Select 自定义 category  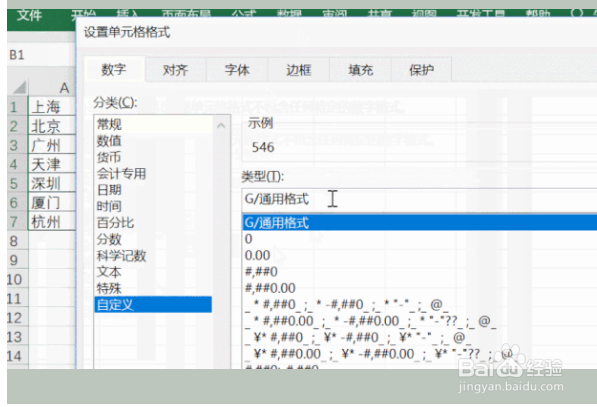(153, 305)
